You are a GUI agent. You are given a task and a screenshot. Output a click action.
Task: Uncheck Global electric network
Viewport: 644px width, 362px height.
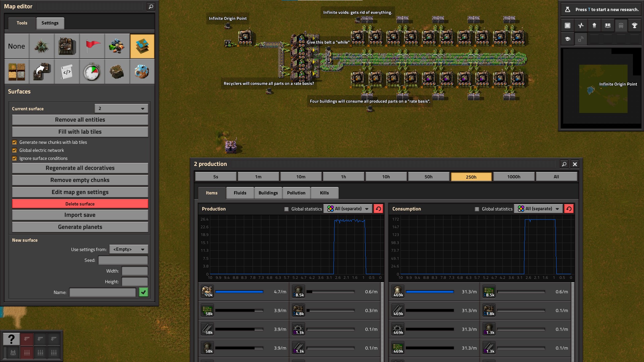14,150
